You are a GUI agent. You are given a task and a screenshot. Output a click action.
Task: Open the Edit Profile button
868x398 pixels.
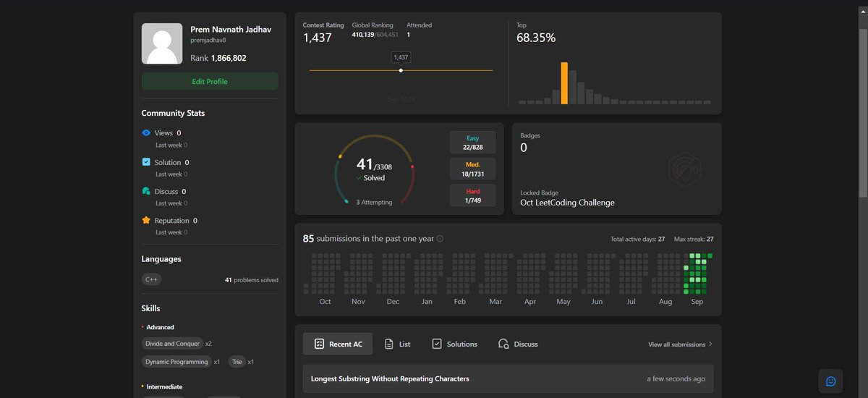[x=210, y=82]
